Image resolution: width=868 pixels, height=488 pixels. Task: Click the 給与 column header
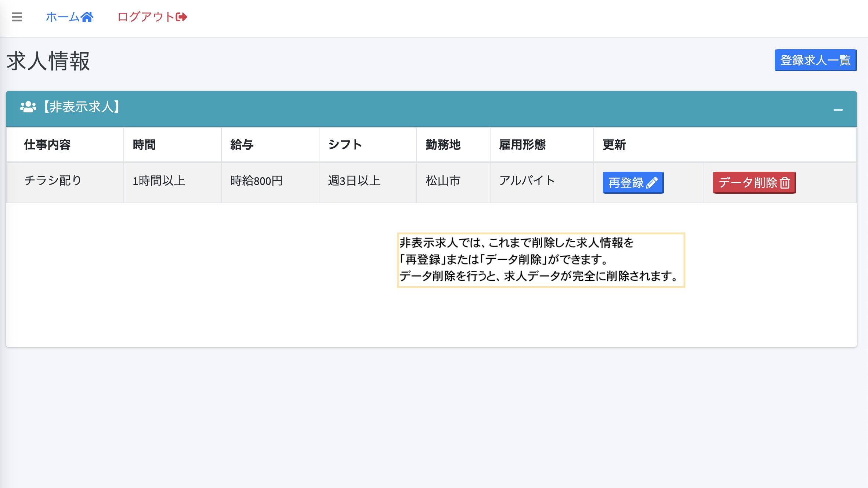[242, 145]
